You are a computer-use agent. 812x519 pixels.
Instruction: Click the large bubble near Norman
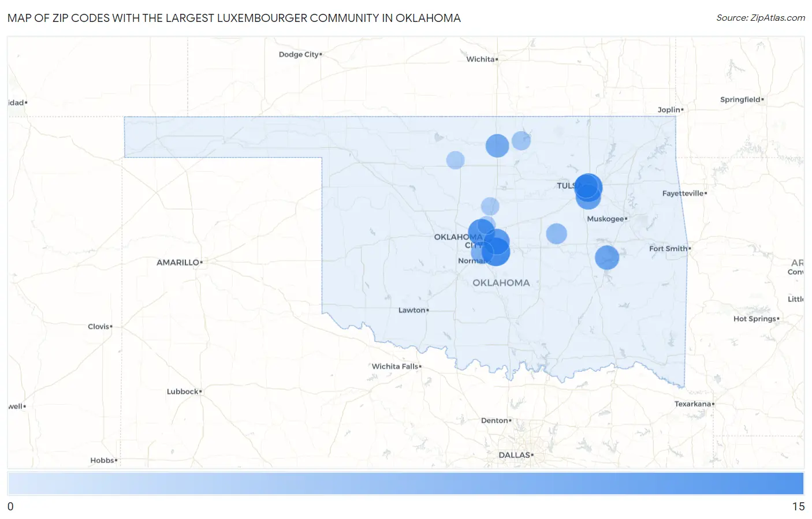(496, 252)
